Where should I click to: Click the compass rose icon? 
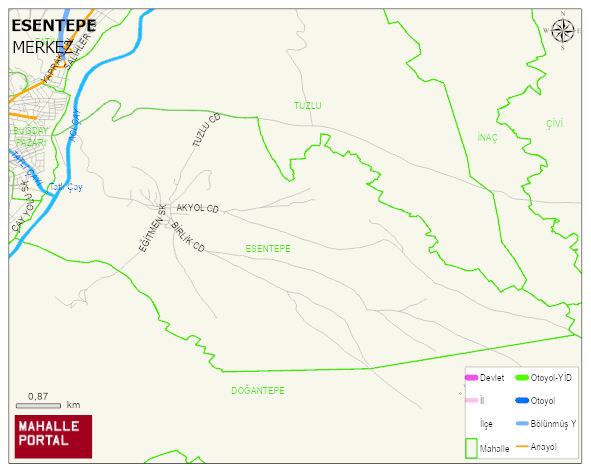(x=563, y=31)
